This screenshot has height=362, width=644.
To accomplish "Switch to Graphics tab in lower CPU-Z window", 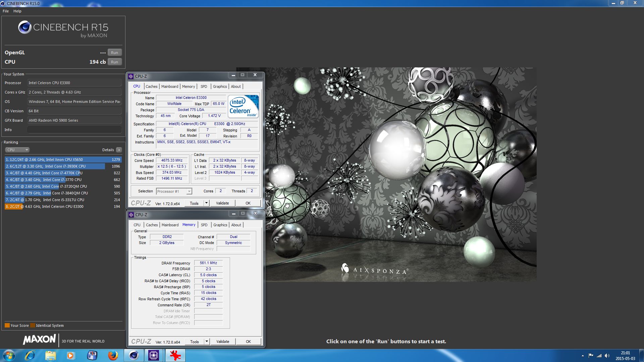I will pyautogui.click(x=220, y=225).
